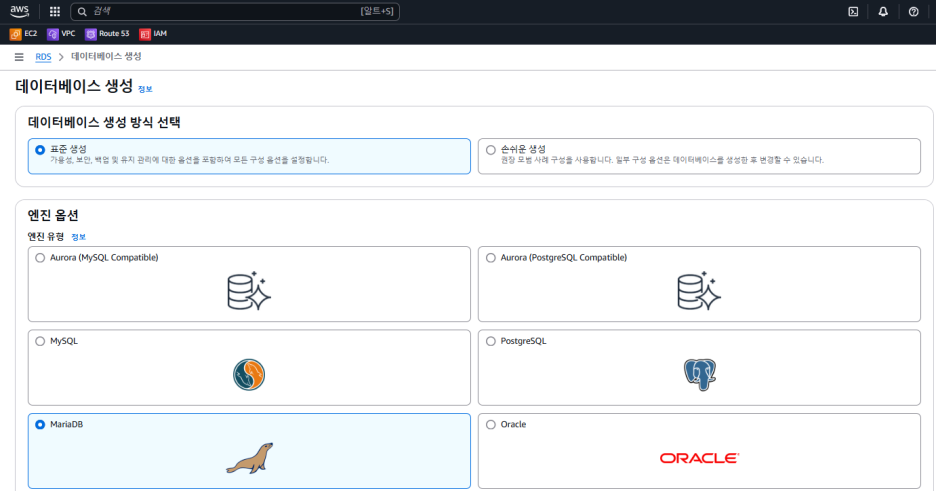
Task: Toggle the hamburger side navigation icon
Action: (x=19, y=57)
